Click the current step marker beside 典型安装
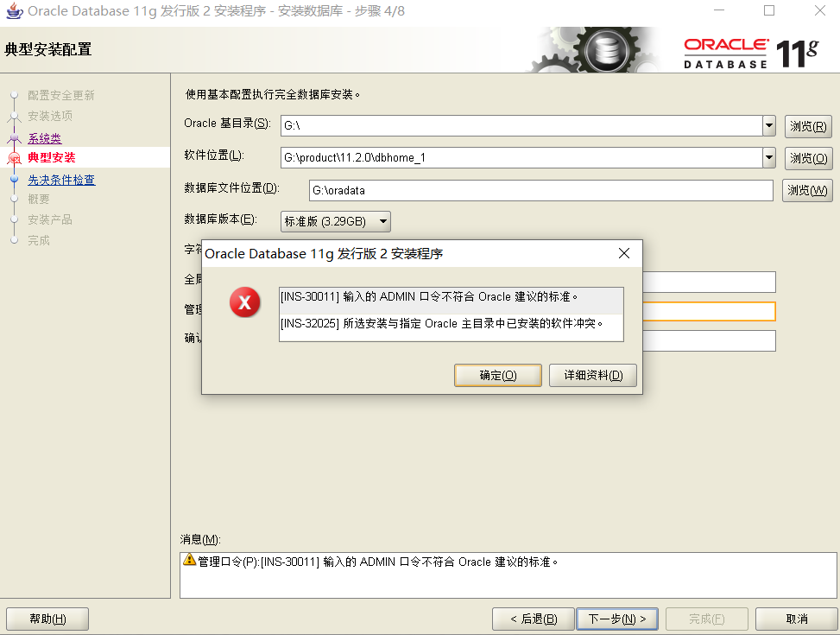Viewport: 840px width, 635px height. coord(15,158)
